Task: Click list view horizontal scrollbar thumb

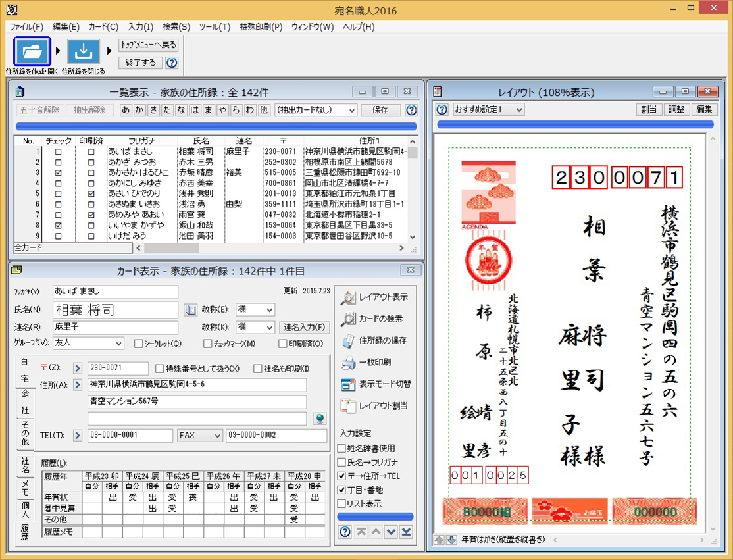Action: pos(171,248)
